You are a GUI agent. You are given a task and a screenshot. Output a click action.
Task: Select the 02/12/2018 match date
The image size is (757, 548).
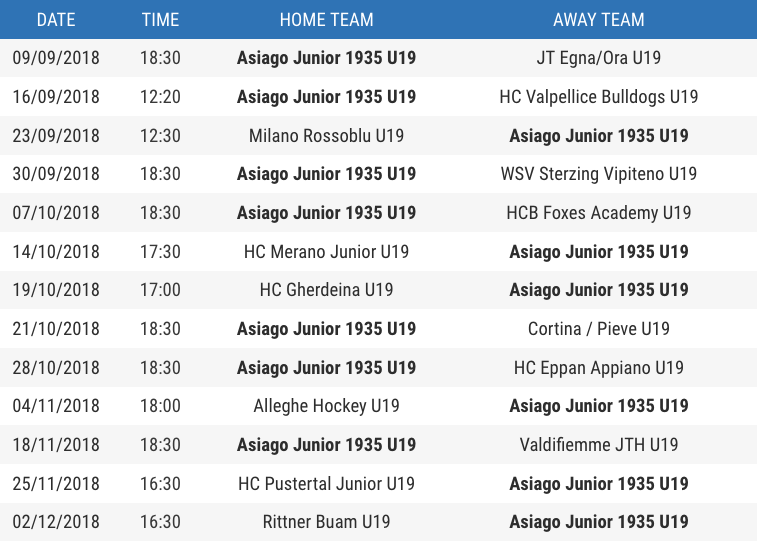point(56,522)
